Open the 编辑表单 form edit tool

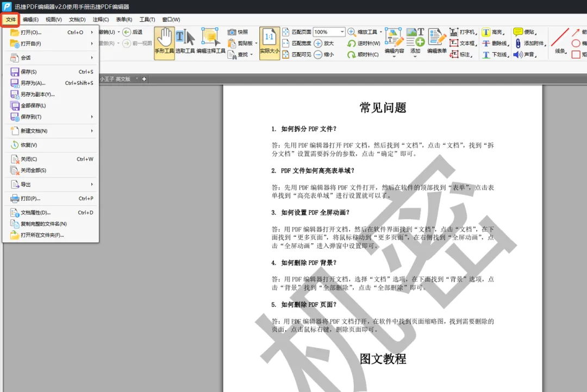click(x=437, y=41)
